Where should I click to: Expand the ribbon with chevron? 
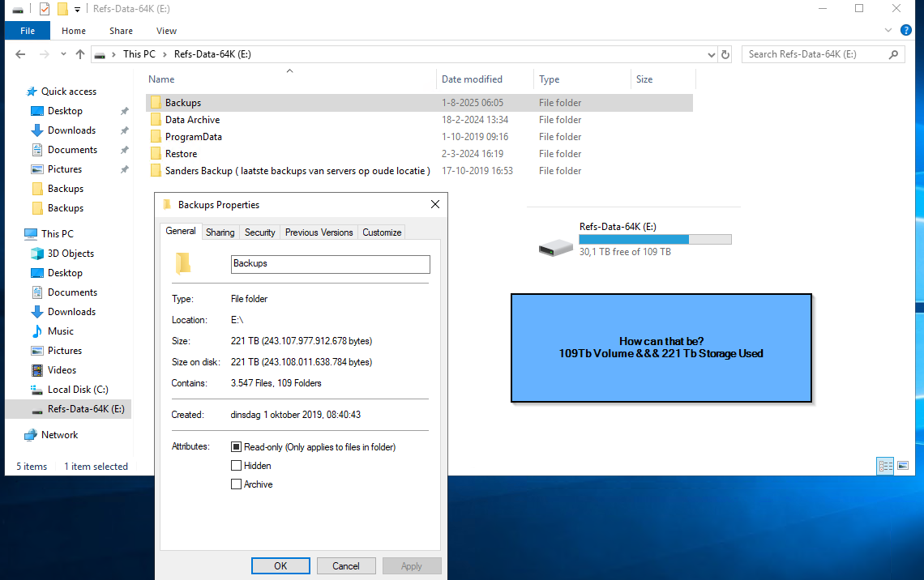pyautogui.click(x=889, y=30)
